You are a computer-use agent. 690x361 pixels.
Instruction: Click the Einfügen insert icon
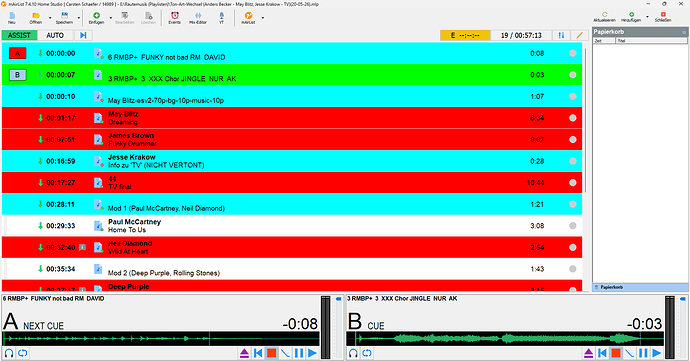(96, 16)
